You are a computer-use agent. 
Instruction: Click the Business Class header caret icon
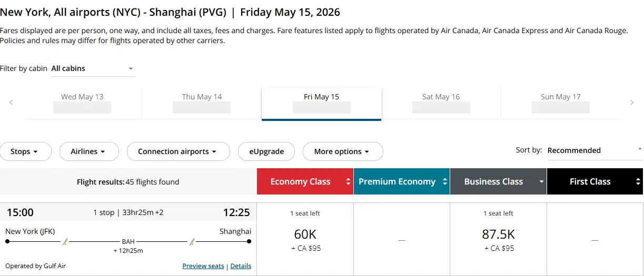click(541, 182)
